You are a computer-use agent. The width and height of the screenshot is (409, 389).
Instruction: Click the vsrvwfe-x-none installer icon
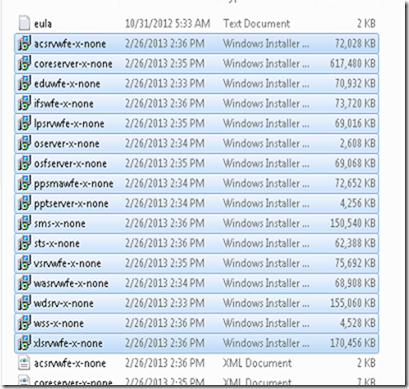24,263
